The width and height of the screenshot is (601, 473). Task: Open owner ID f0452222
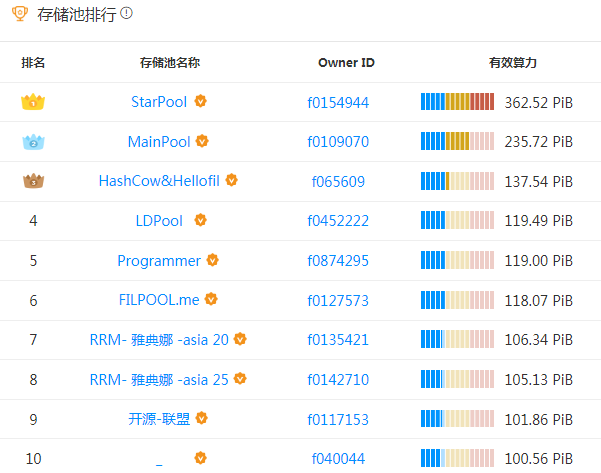pos(338,221)
